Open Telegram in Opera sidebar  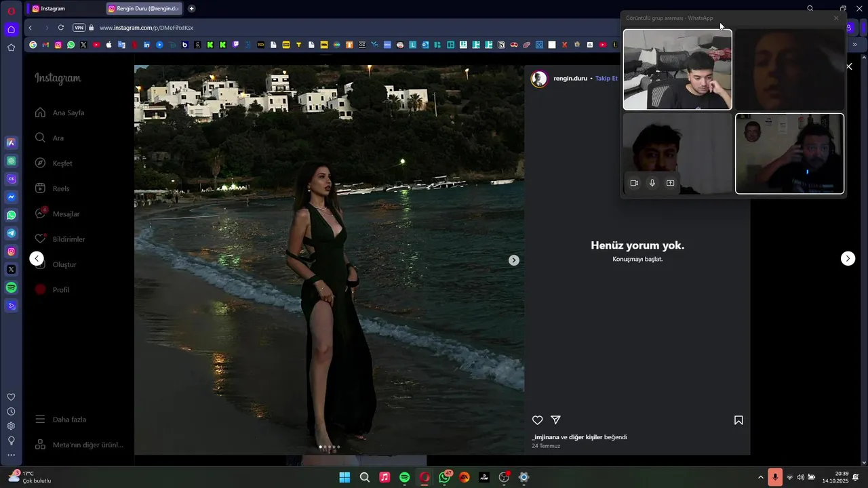pyautogui.click(x=11, y=233)
